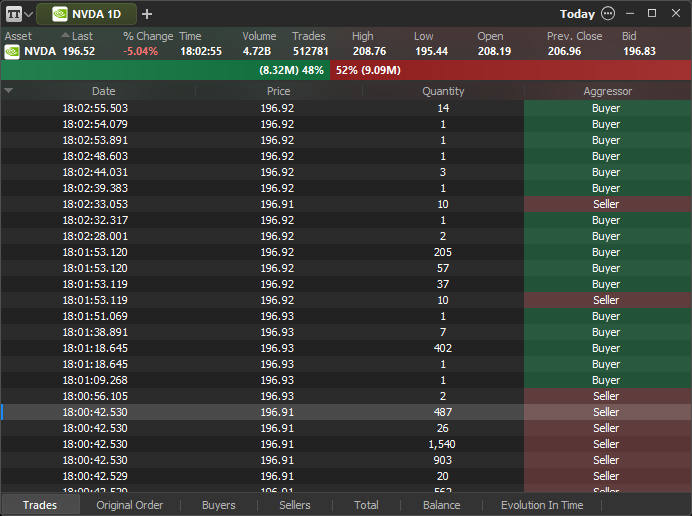Expand the filter triangle beside Date column
Screen dimensions: 692x516
pos(8,90)
